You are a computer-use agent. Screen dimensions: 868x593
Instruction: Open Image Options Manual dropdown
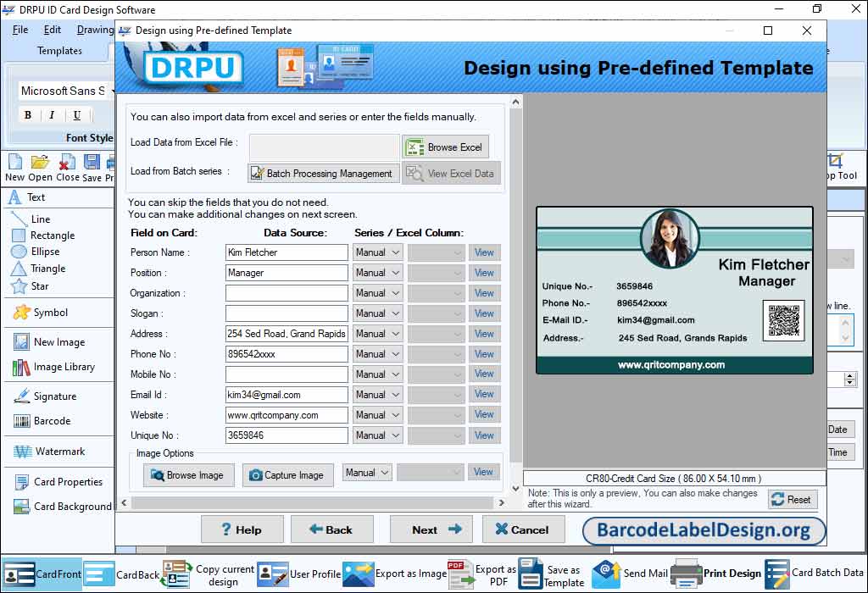[x=368, y=473]
